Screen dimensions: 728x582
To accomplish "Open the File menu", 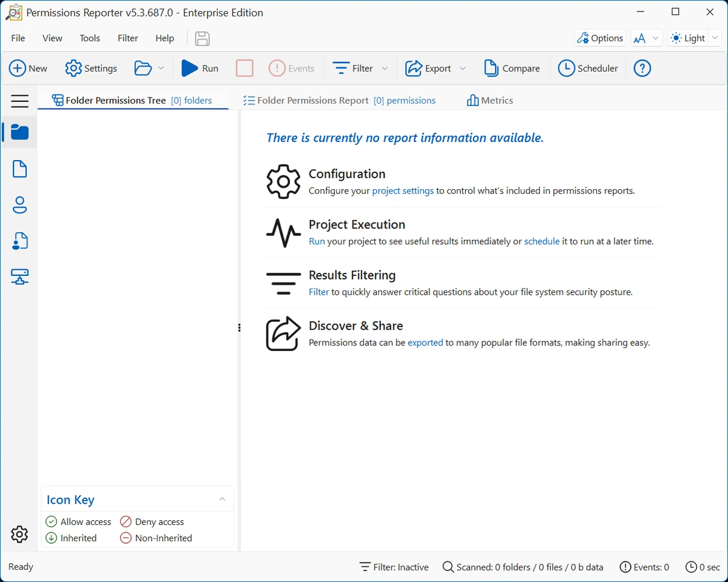I will (18, 38).
